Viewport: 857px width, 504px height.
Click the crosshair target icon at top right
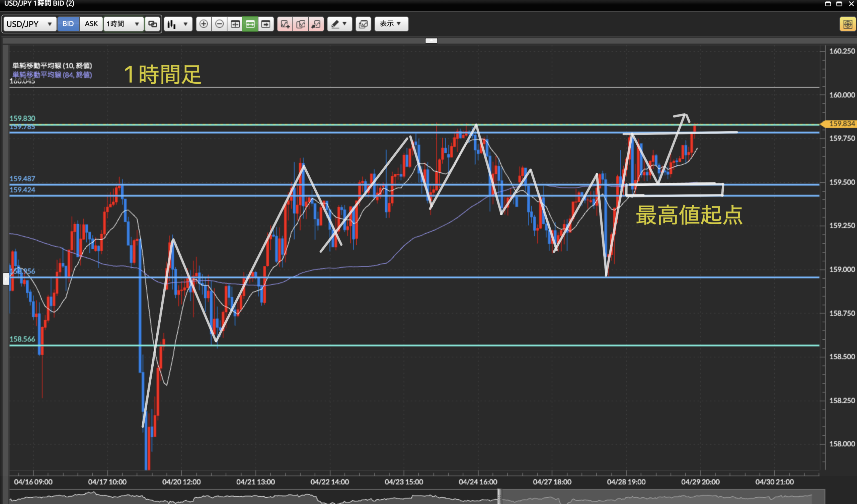point(847,24)
